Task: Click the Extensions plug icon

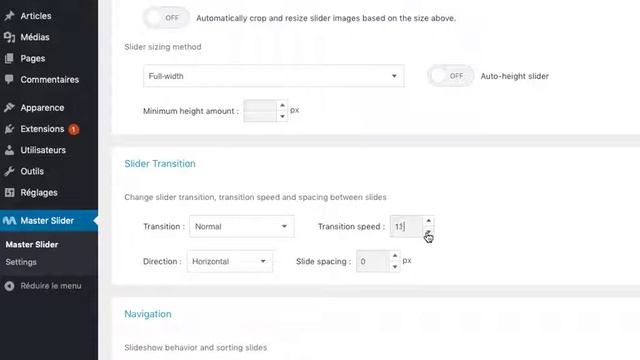Action: point(9,129)
